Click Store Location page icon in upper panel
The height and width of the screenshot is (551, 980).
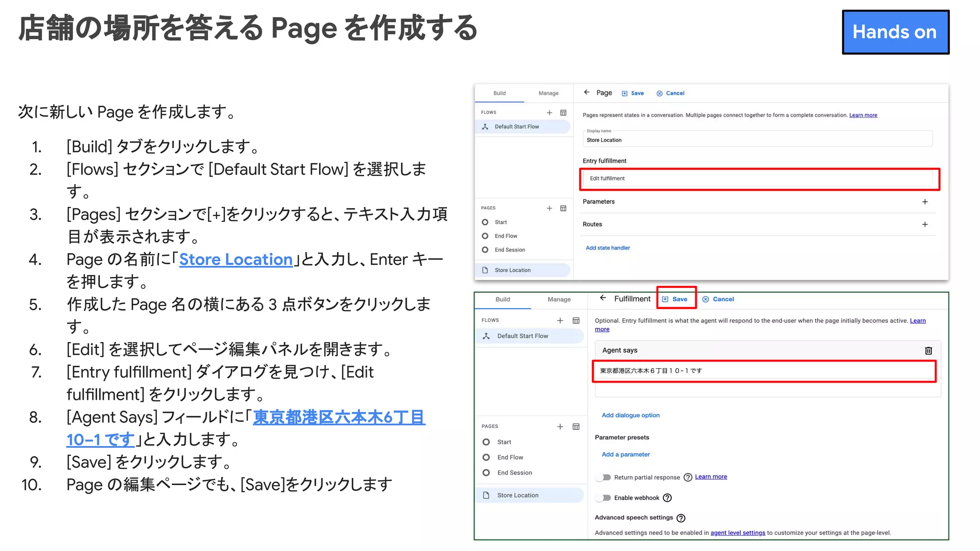(485, 270)
